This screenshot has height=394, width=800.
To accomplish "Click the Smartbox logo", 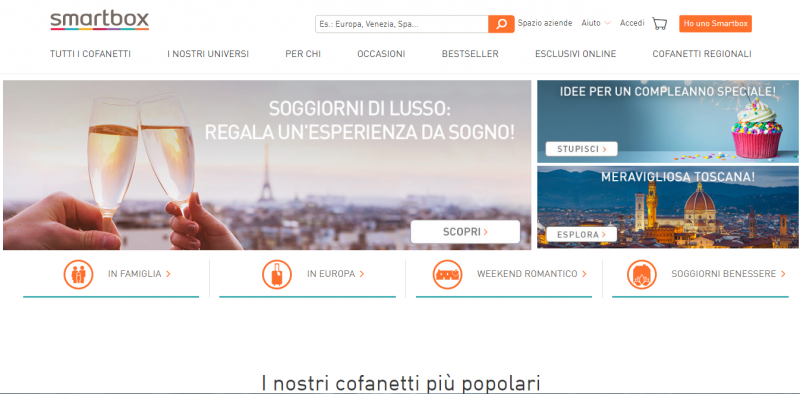I will pos(99,20).
